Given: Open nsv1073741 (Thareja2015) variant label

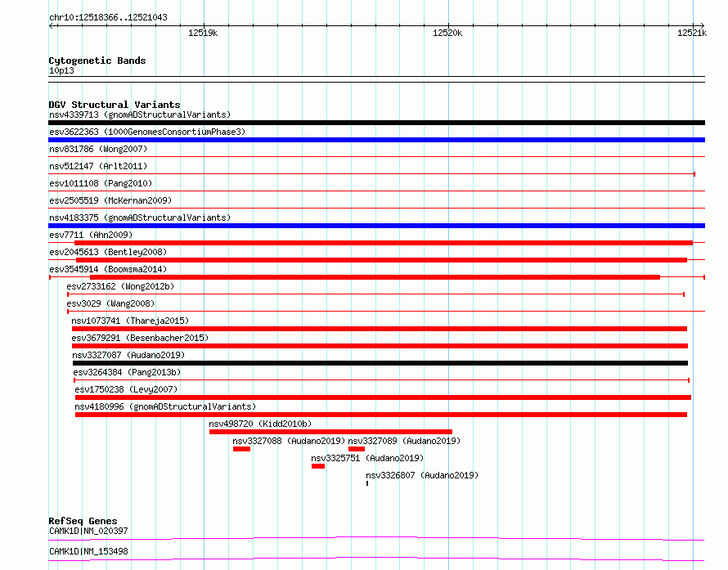Looking at the screenshot, I should (x=130, y=321).
